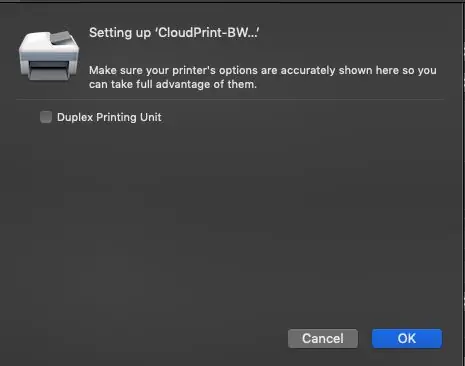Image resolution: width=465 pixels, height=366 pixels.
Task: Click the 'Make sure your printer's options' description
Action: click(x=263, y=77)
